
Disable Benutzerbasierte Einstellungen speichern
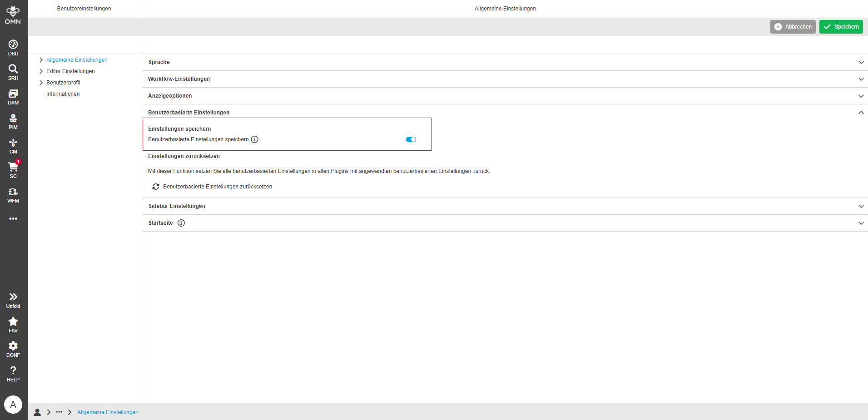(x=411, y=139)
